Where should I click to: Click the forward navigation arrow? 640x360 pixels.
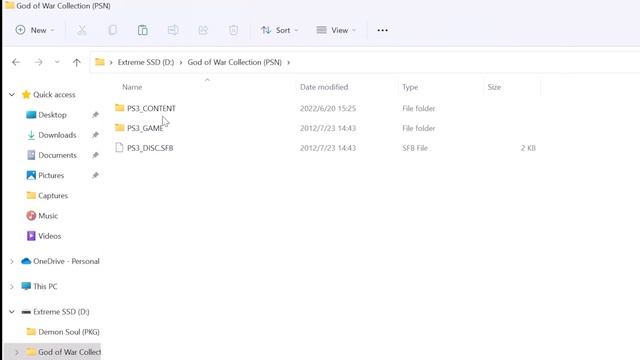pos(39,62)
